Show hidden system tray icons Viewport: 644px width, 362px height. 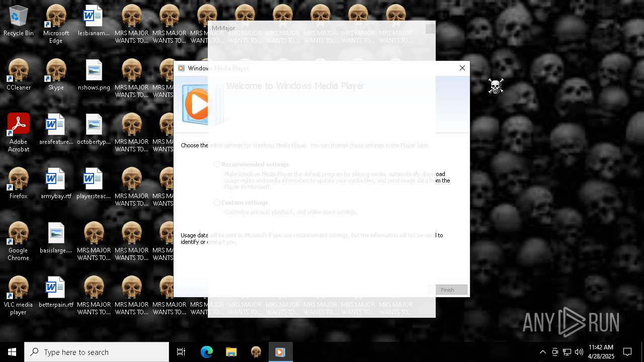click(542, 352)
